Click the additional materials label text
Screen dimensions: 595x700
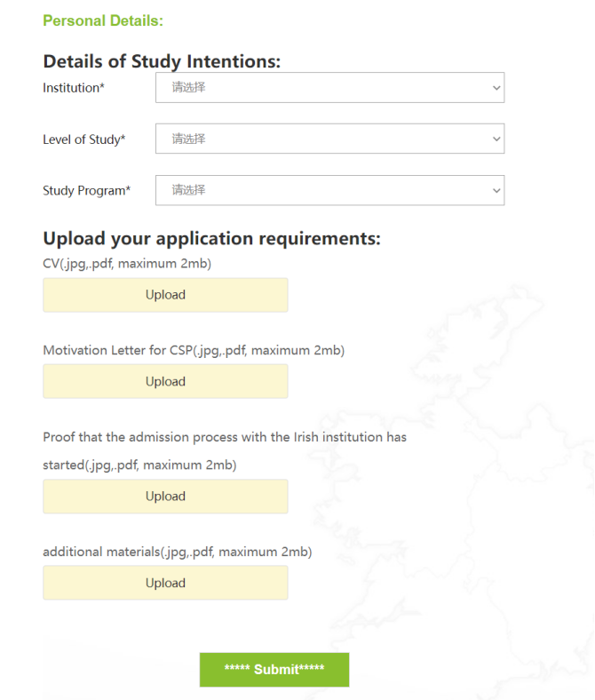point(178,552)
